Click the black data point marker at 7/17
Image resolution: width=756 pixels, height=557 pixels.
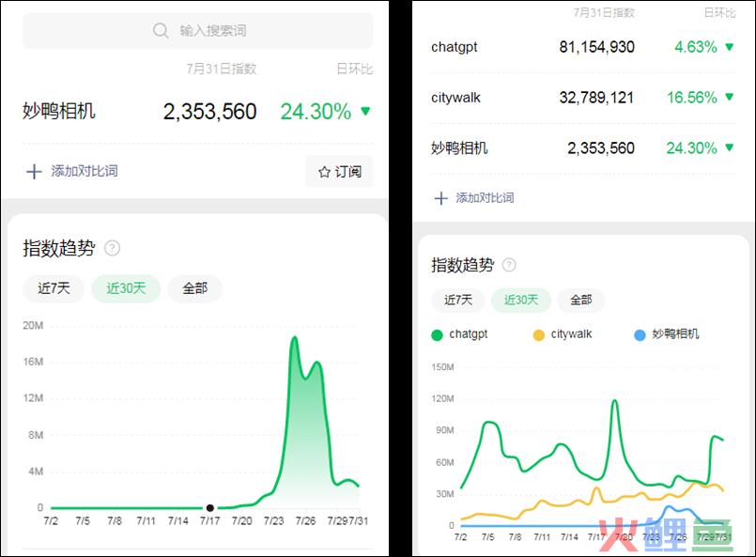[x=209, y=507]
